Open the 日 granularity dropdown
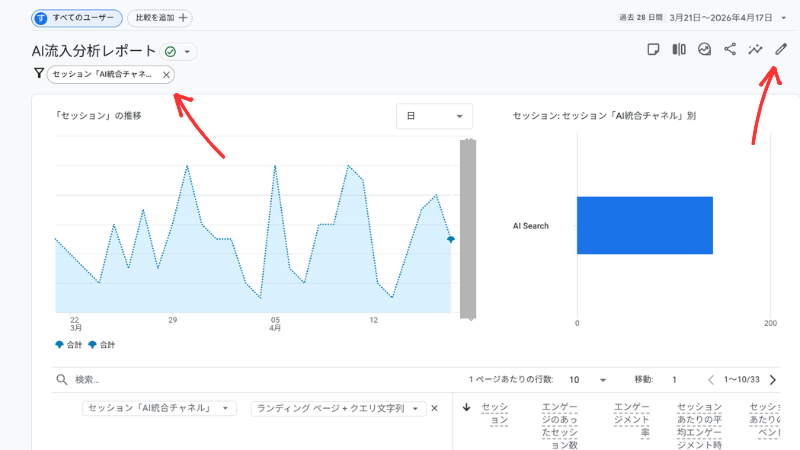This screenshot has height=450, width=800. point(434,116)
